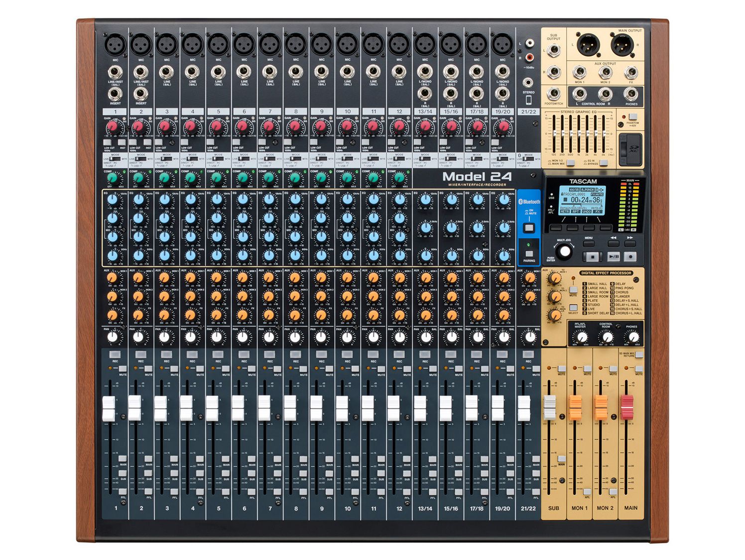Toggle PFL on channel 3
745x560 pixels.
pyautogui.click(x=174, y=491)
